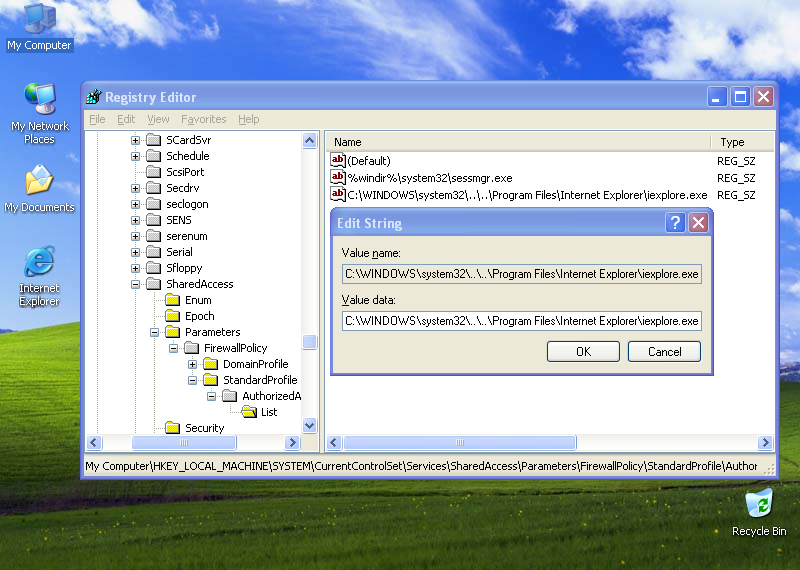
Task: Select the Security folder icon
Action: [172, 428]
